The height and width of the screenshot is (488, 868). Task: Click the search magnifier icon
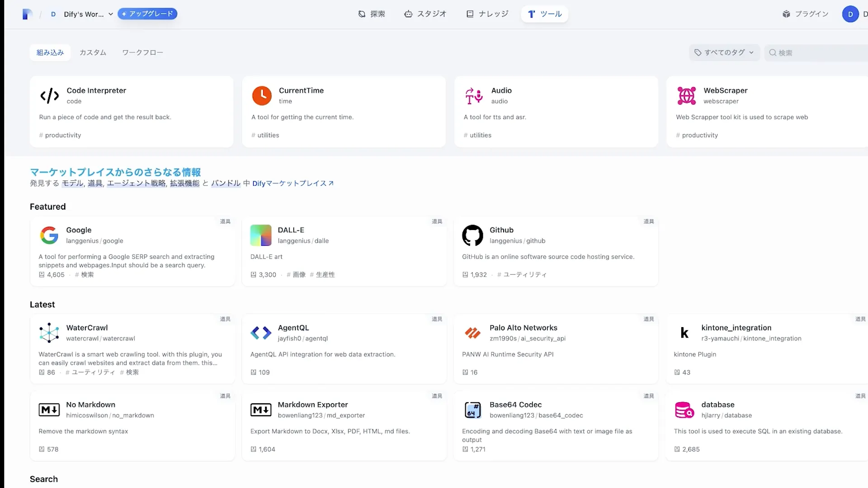tap(773, 52)
